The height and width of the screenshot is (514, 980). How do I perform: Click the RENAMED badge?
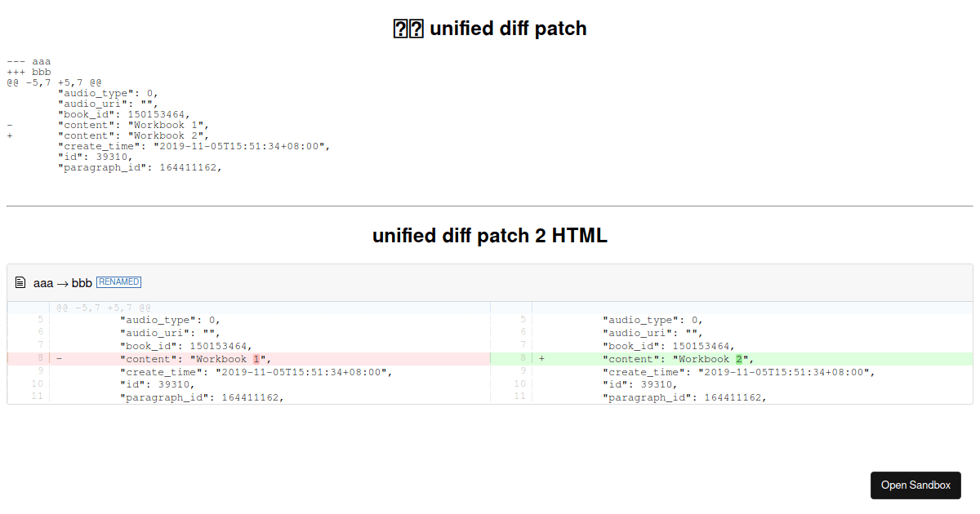(x=118, y=282)
